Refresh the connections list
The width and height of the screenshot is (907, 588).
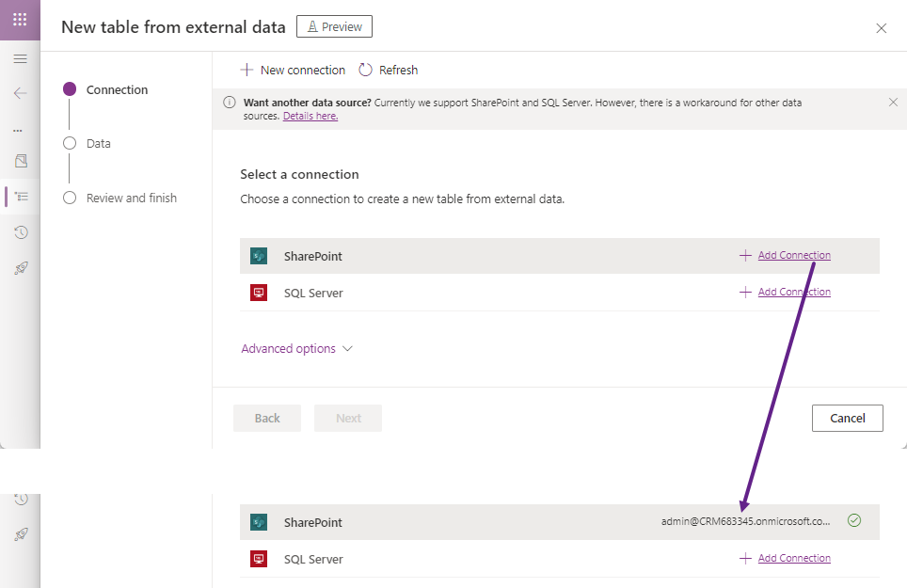389,70
